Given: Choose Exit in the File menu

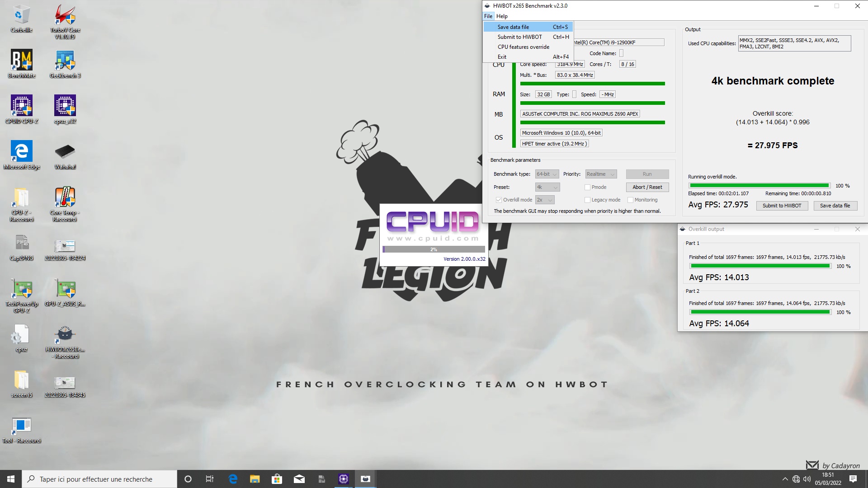Looking at the screenshot, I should (x=528, y=57).
